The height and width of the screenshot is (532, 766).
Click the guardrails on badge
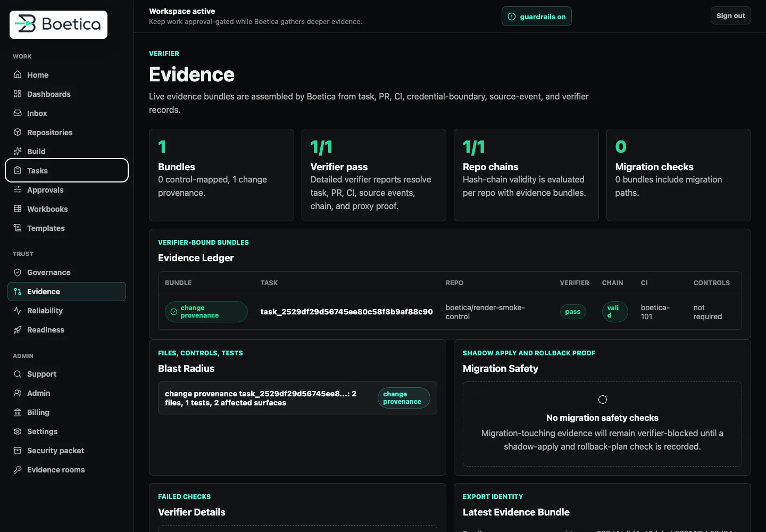(536, 16)
